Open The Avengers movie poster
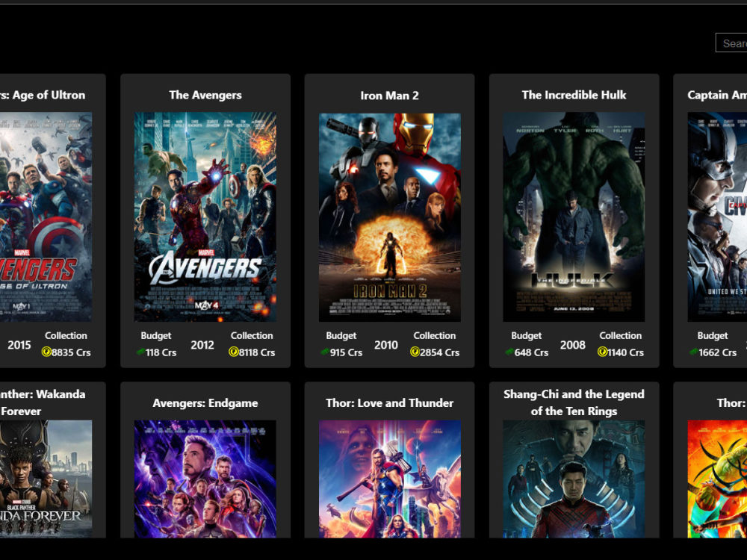Viewport: 747px width, 560px height. 205,217
